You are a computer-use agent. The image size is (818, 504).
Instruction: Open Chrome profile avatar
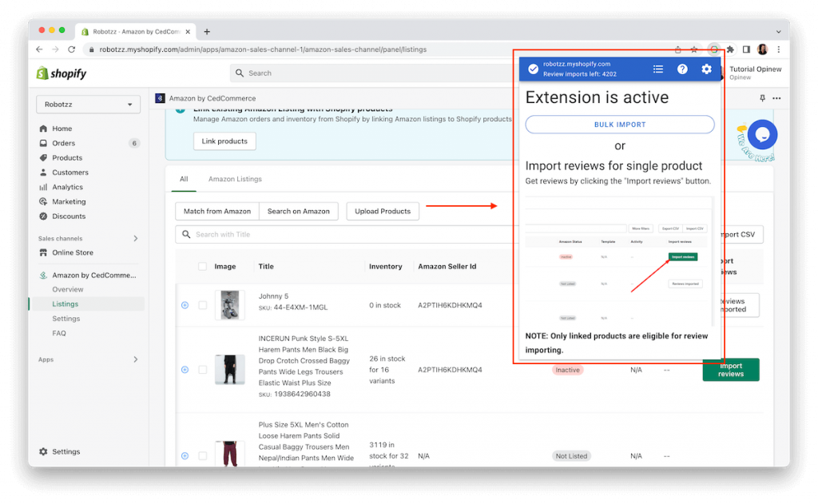pos(762,50)
